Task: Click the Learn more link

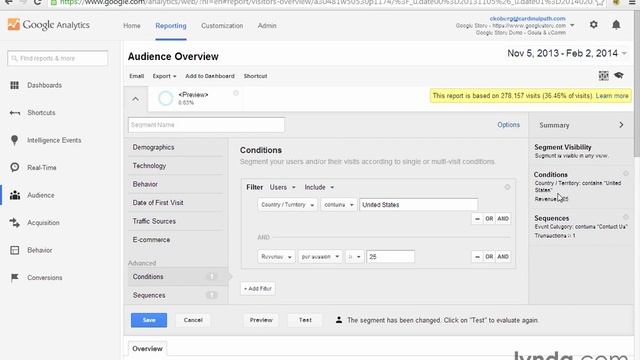Action: pyautogui.click(x=612, y=96)
